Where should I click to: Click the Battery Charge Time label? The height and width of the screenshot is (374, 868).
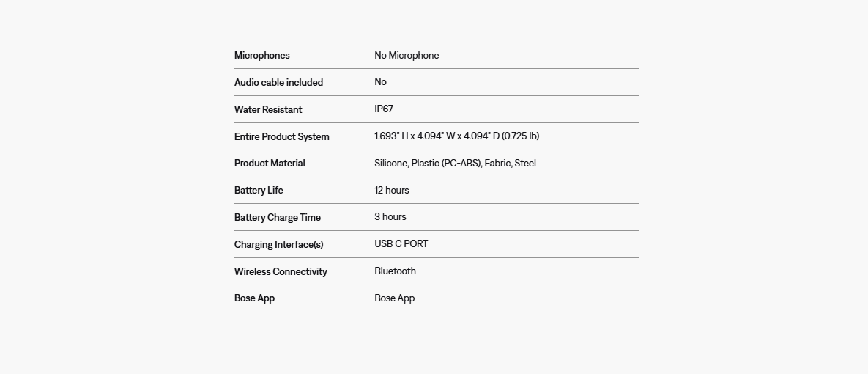(x=278, y=218)
